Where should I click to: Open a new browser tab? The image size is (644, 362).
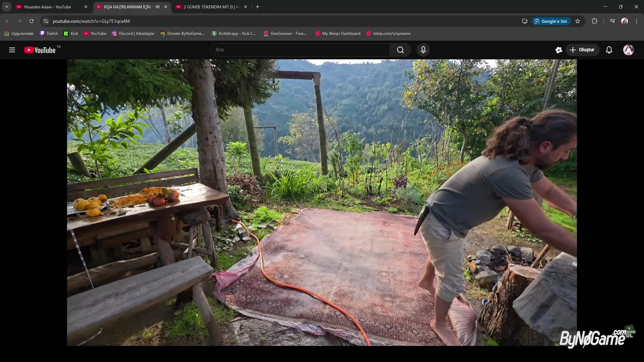point(258,7)
